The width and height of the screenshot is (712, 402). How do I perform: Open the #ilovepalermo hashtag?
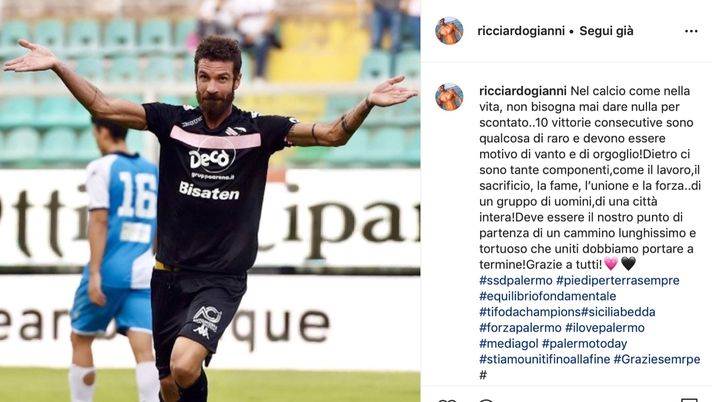click(x=605, y=328)
